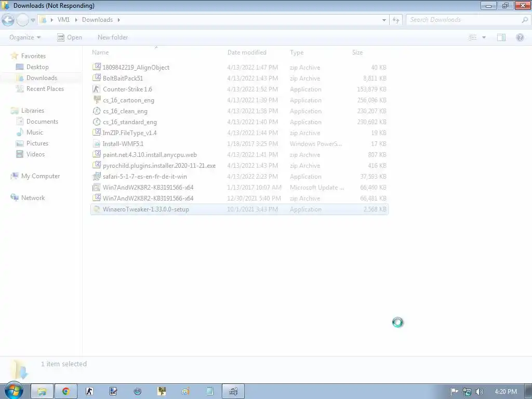The width and height of the screenshot is (532, 399).
Task: Open the Windows Start button
Action: coord(14,391)
